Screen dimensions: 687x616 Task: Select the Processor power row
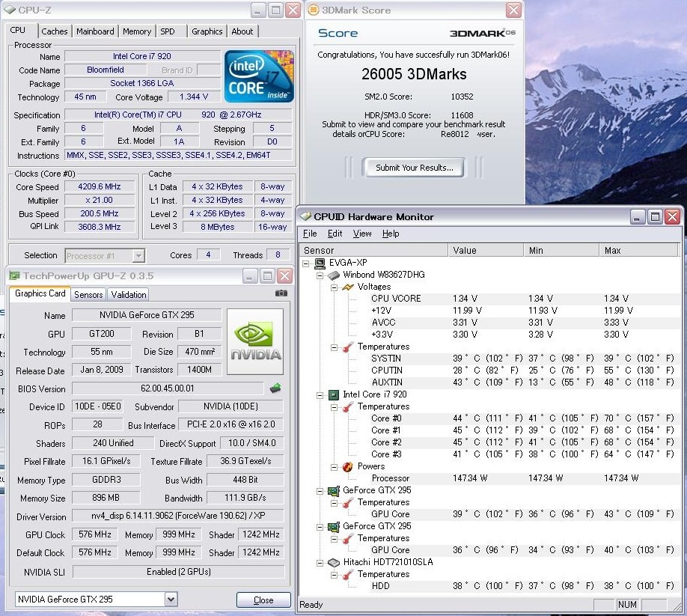click(526, 478)
